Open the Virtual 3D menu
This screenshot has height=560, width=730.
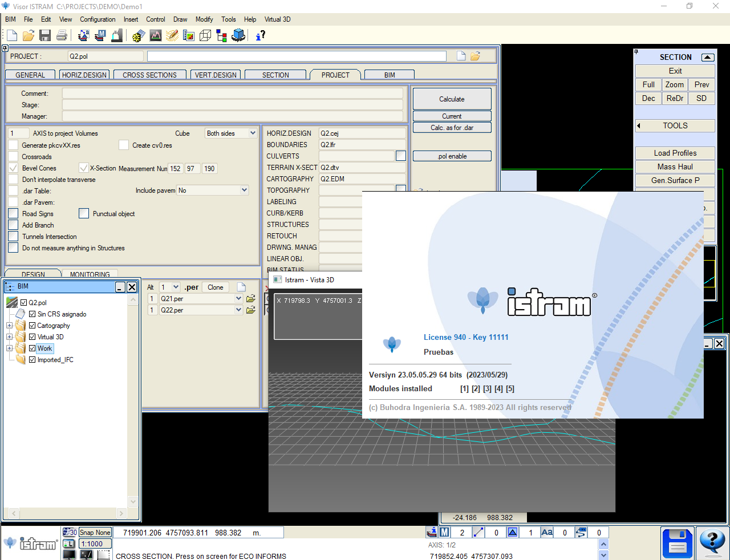(277, 19)
